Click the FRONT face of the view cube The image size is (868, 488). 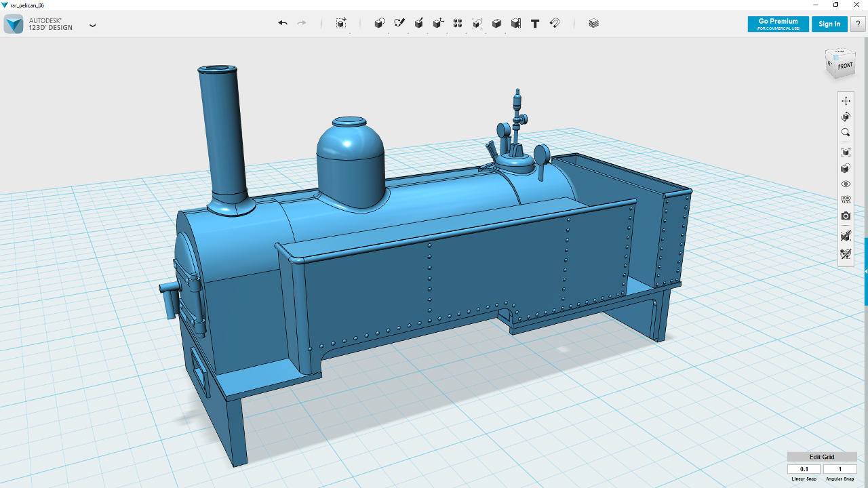point(845,66)
